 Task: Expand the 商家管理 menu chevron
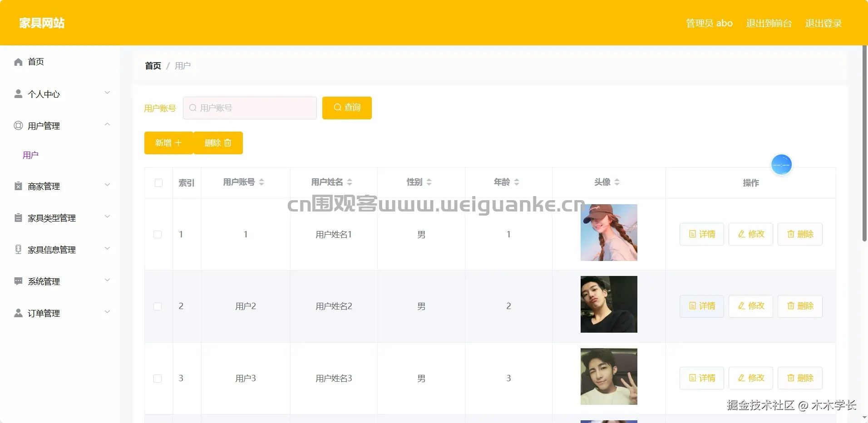tap(108, 185)
